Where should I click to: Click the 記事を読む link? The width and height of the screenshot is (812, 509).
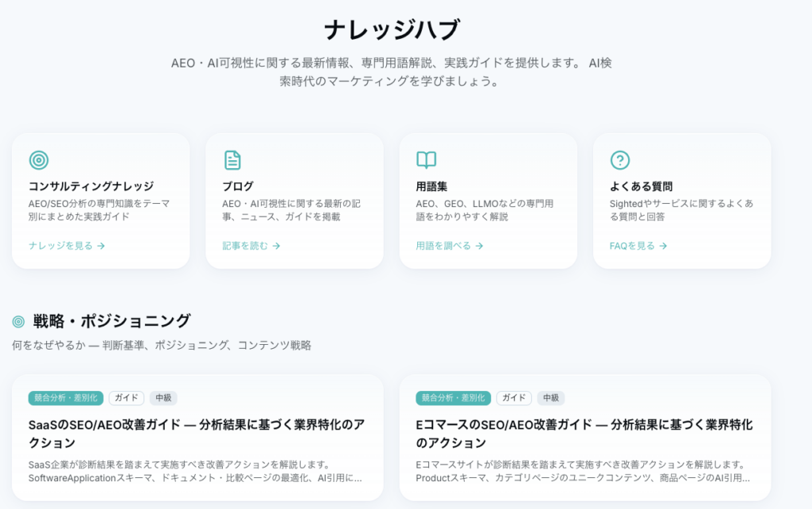(x=246, y=246)
